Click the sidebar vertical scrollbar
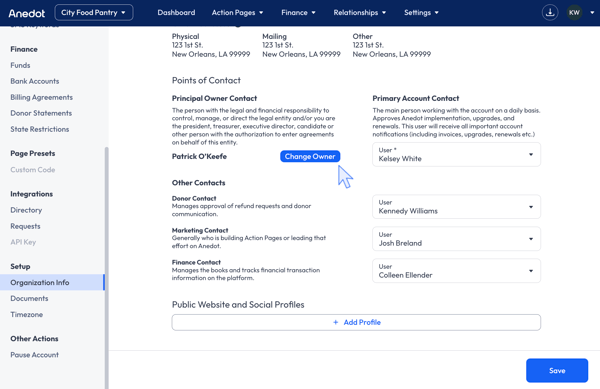 point(106,268)
